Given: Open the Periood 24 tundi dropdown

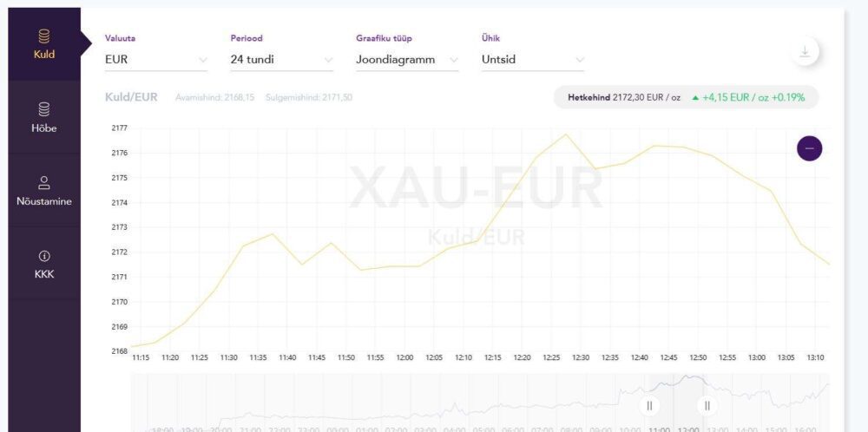Looking at the screenshot, I should (x=281, y=60).
